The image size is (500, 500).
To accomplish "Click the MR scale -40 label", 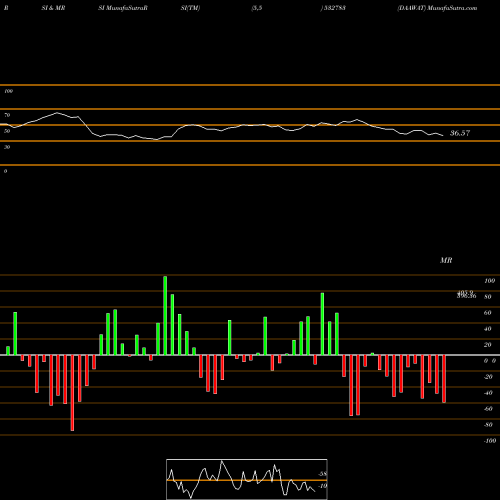I will [488, 393].
